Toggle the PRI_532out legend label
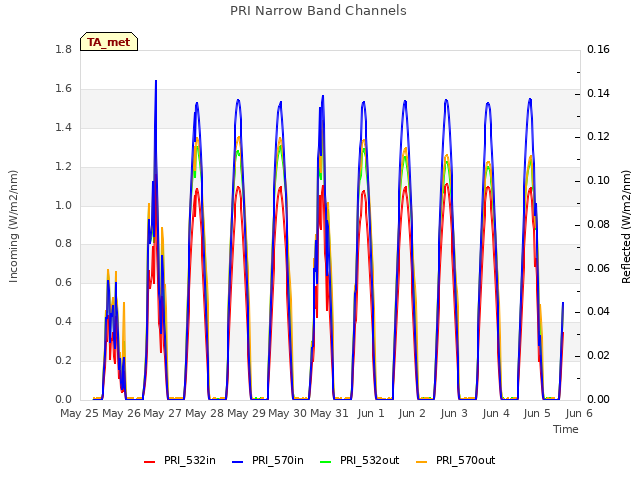The image size is (640, 480). [x=369, y=460]
